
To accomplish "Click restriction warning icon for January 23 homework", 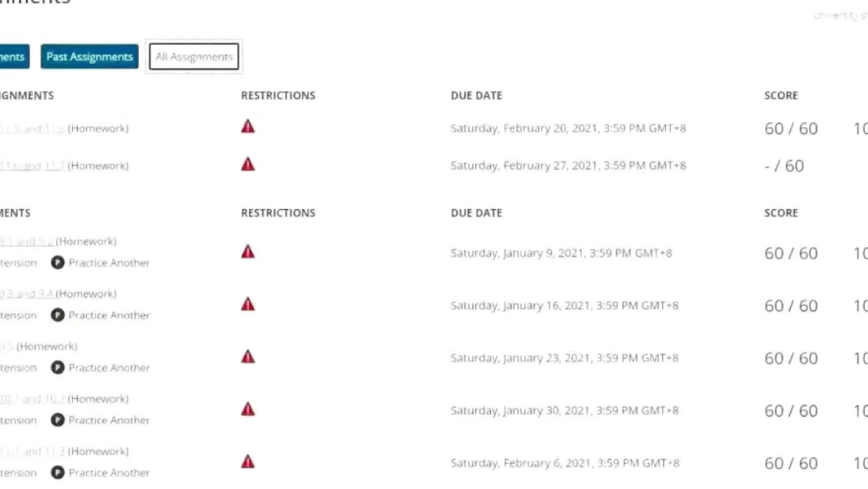I will [x=248, y=356].
